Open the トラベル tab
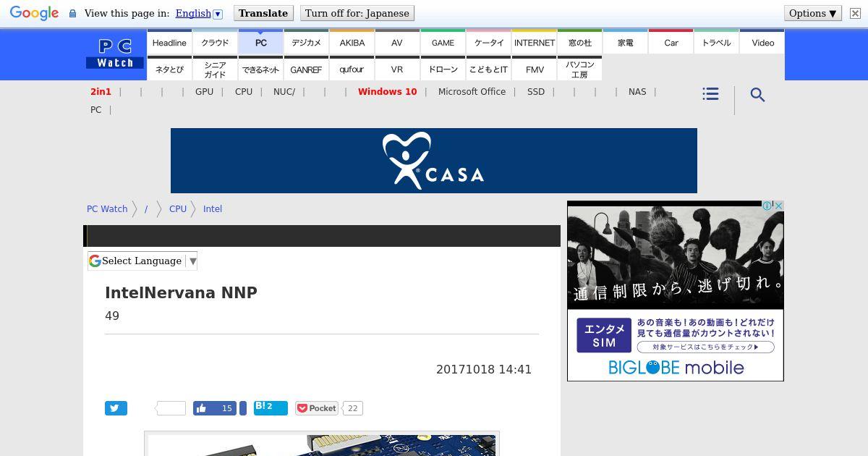868x456 pixels. click(x=716, y=43)
